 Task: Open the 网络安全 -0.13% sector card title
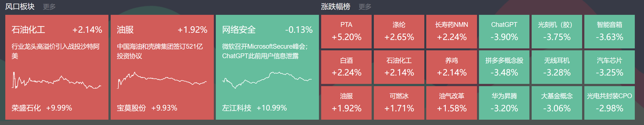coord(239,30)
